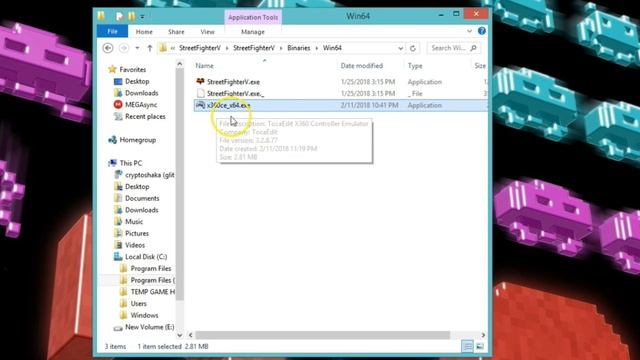The height and width of the screenshot is (360, 640).
Task: Click the New folder quick access icon
Action: point(131,16)
